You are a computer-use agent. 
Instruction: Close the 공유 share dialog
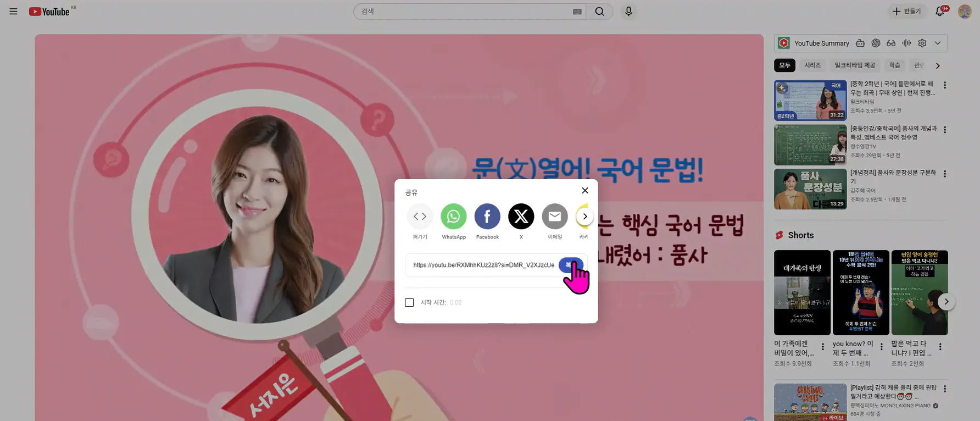coord(584,190)
